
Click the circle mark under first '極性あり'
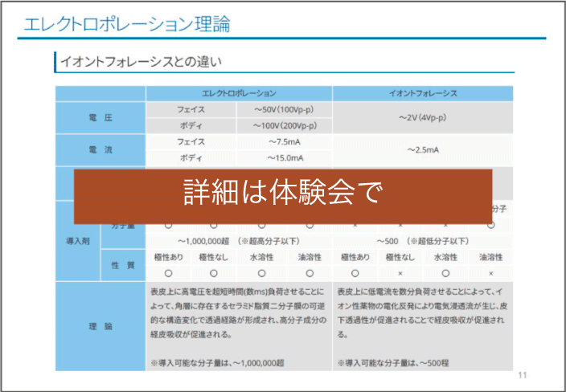(x=169, y=273)
